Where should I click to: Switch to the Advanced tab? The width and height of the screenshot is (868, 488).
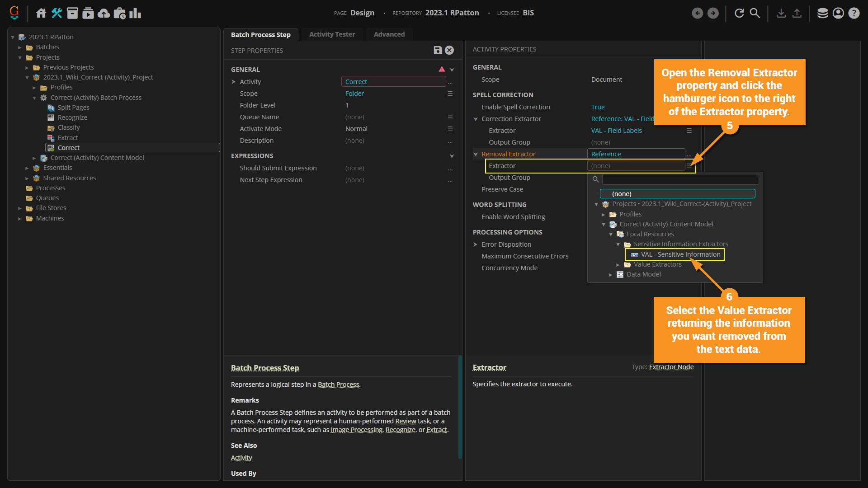(x=389, y=34)
